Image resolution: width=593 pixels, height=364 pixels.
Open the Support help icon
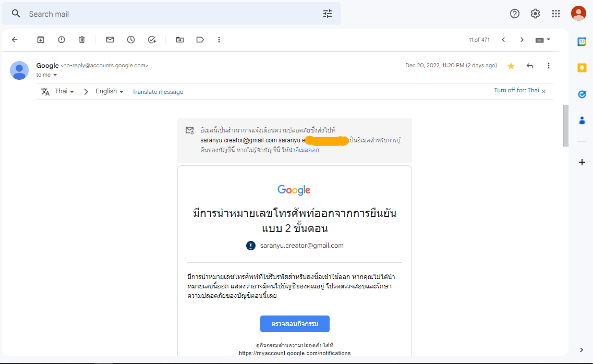[x=515, y=14]
